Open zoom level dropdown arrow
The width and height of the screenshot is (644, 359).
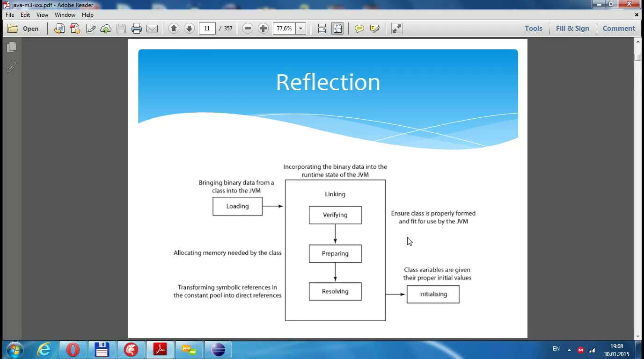tap(301, 29)
